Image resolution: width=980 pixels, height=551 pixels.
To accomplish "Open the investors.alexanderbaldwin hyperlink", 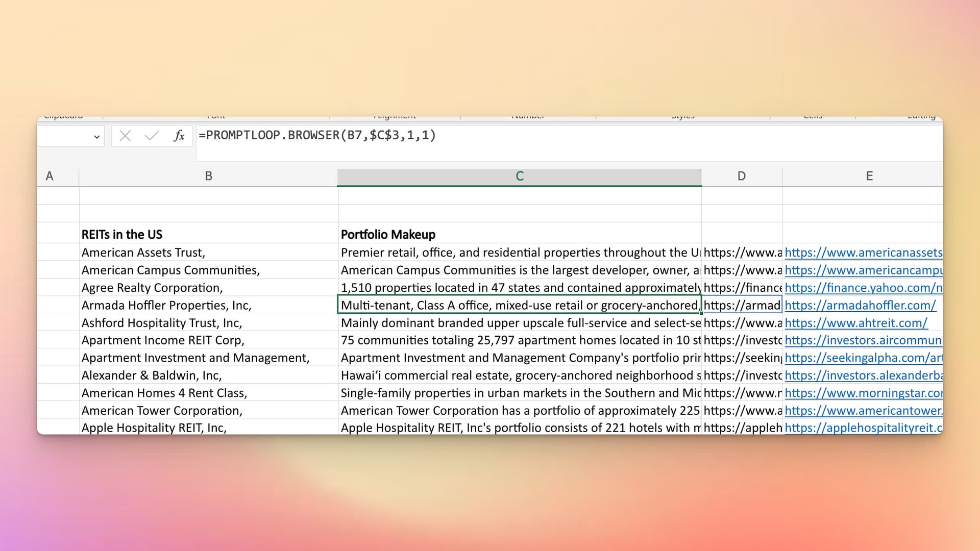I will pos(864,375).
